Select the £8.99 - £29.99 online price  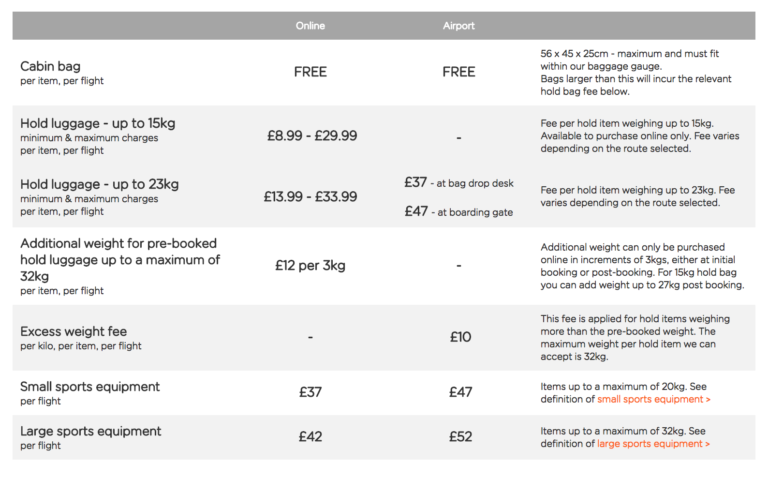click(311, 136)
